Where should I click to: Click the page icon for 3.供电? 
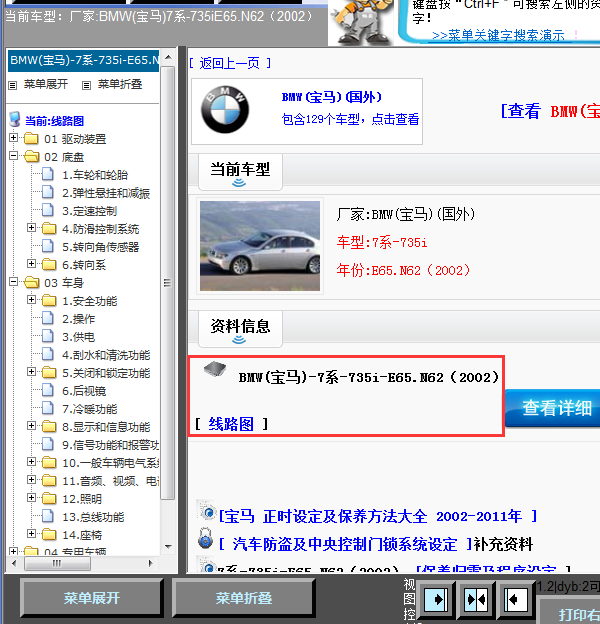[x=48, y=336]
